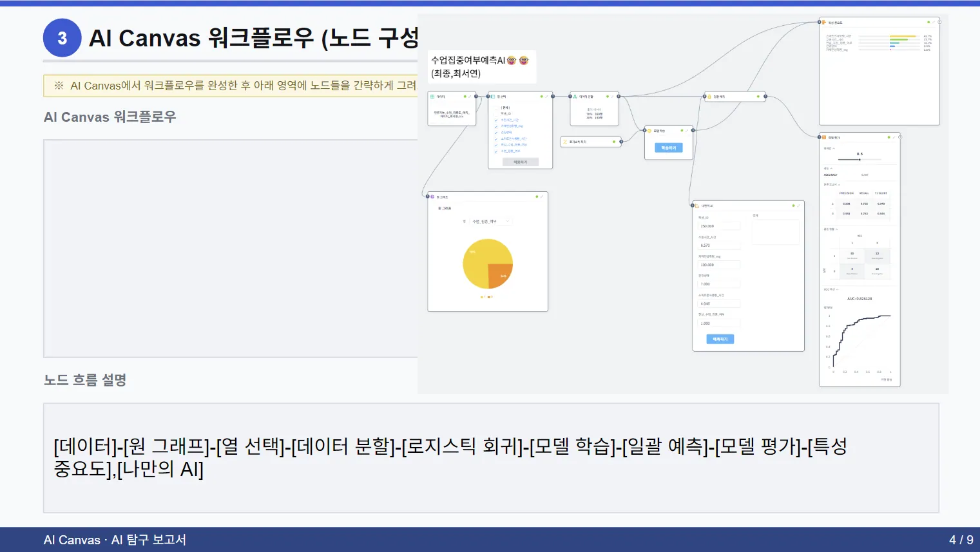The image size is (980, 552).
Task: Toggle the 학생_ID column checkbox
Action: pyautogui.click(x=496, y=114)
